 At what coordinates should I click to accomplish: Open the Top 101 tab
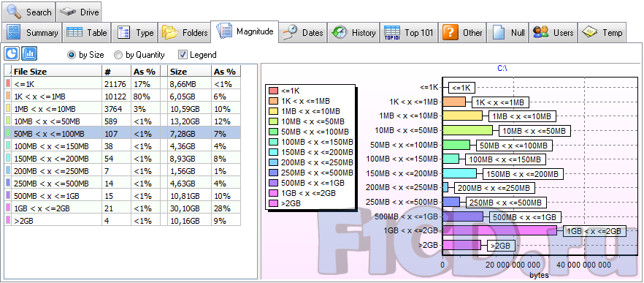pyautogui.click(x=409, y=32)
